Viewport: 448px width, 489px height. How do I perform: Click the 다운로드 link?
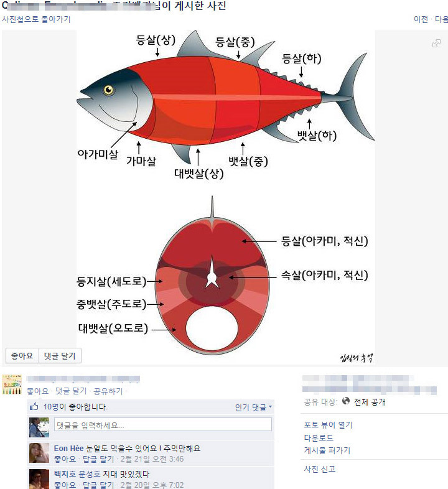(x=319, y=437)
